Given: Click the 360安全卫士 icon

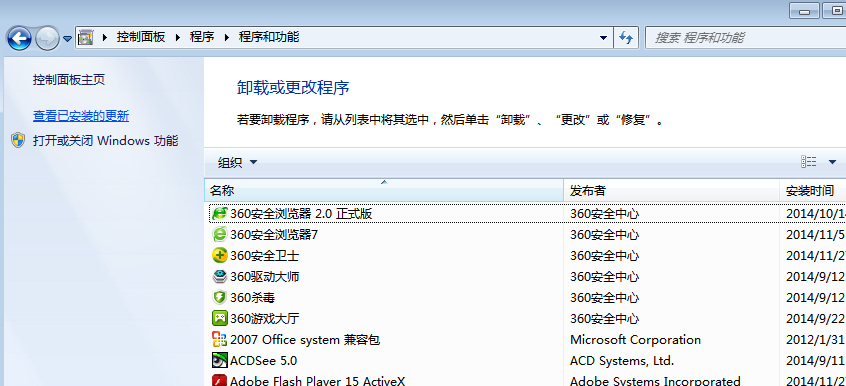Looking at the screenshot, I should (x=220, y=255).
